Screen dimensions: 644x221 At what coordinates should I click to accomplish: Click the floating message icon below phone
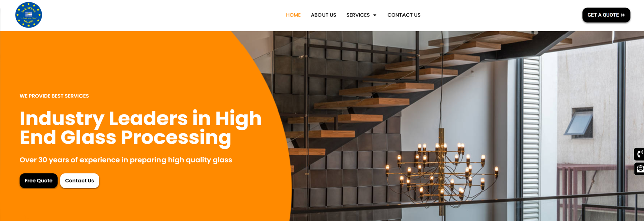pyautogui.click(x=639, y=169)
